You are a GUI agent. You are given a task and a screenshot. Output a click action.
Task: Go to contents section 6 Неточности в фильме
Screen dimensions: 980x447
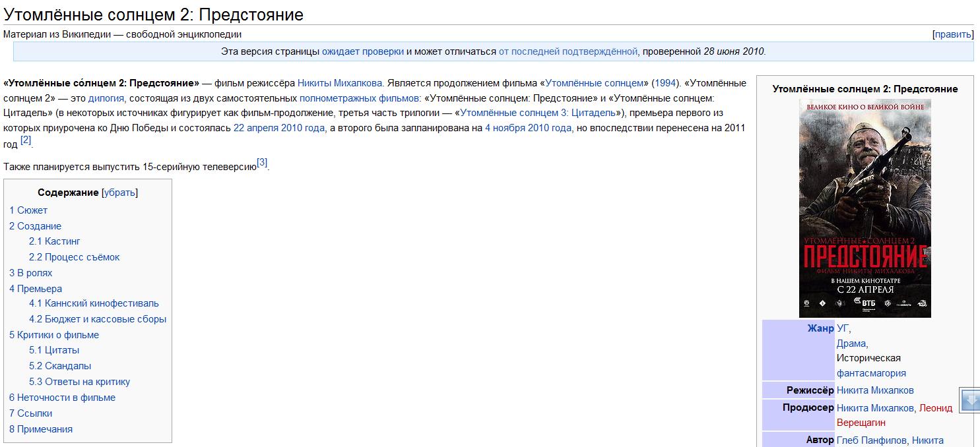(x=62, y=398)
